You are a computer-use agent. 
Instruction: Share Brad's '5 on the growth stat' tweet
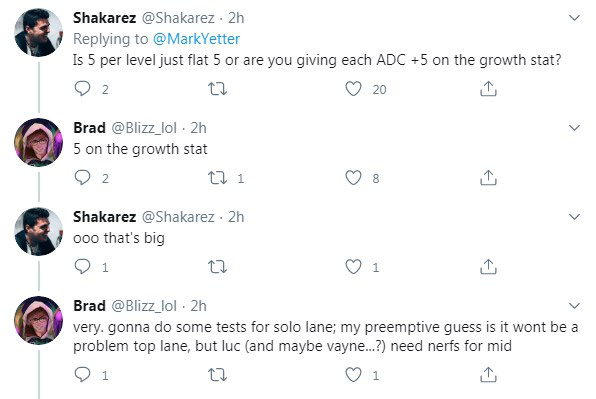488,177
